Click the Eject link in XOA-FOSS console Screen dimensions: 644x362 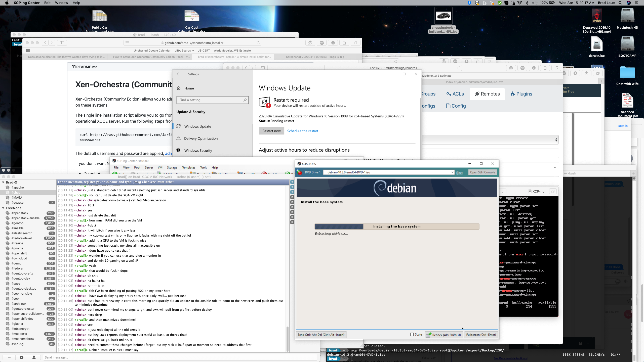[459, 172]
